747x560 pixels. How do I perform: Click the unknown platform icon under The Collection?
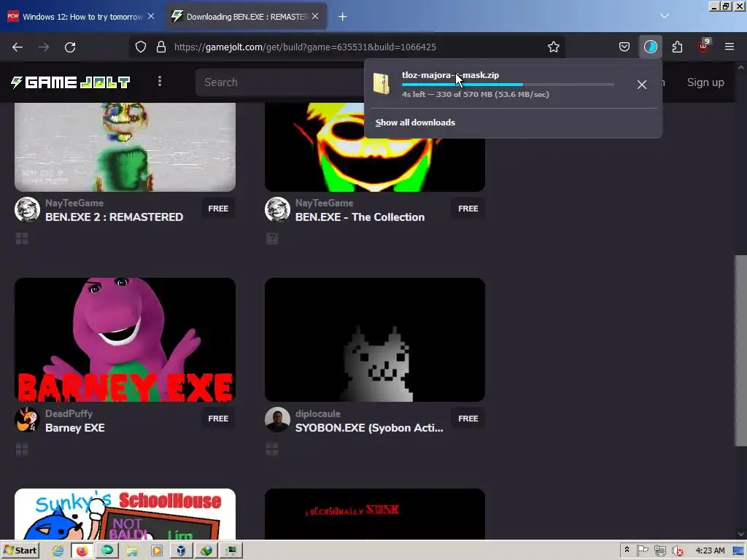[x=272, y=238]
